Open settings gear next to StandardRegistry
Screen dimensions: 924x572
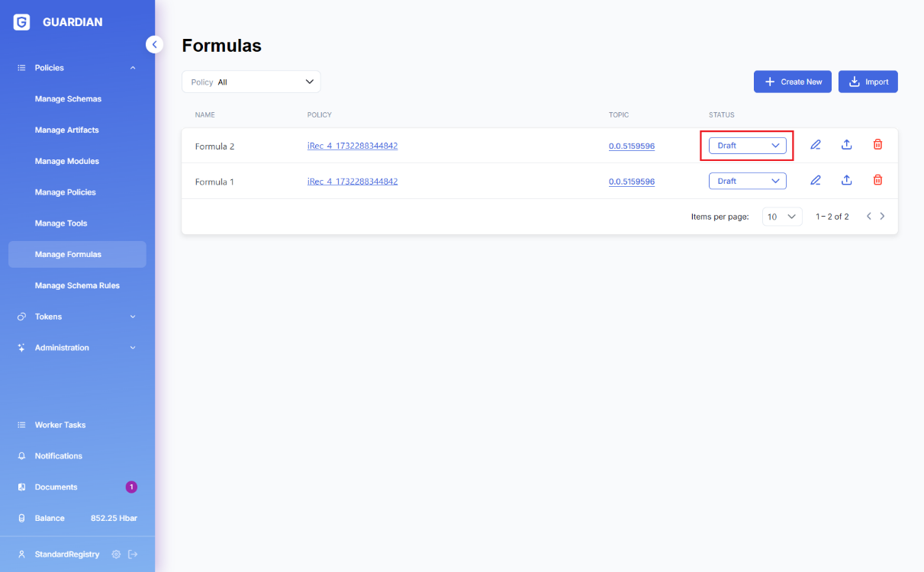point(116,554)
